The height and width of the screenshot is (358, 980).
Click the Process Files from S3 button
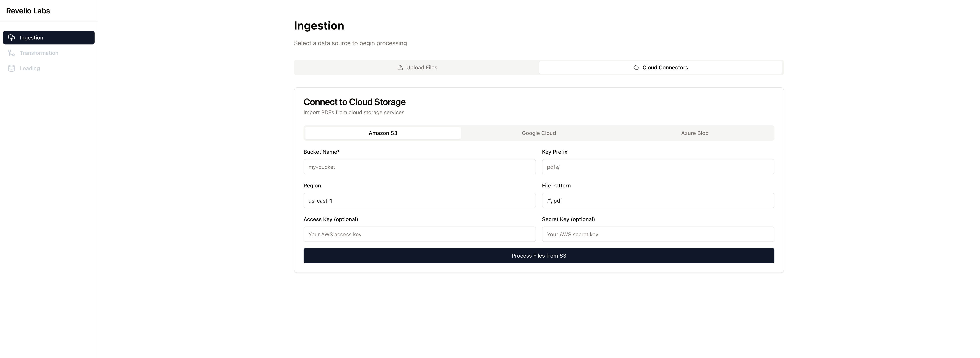(539, 255)
